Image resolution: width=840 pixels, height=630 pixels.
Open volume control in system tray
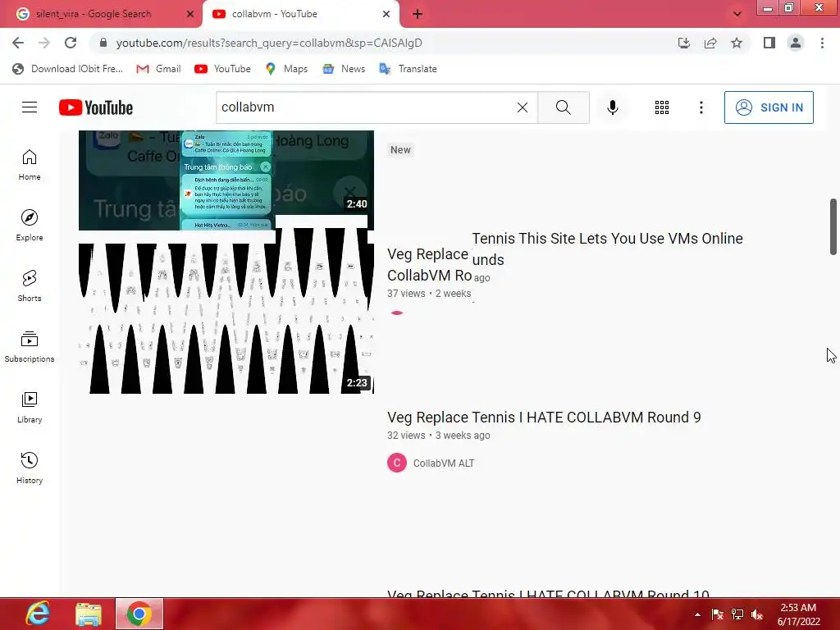[x=757, y=614]
